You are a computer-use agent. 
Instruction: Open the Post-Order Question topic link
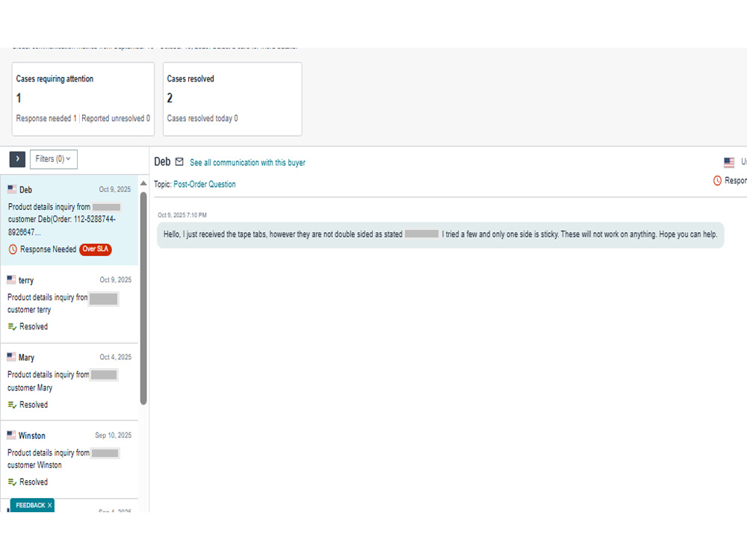pos(205,184)
